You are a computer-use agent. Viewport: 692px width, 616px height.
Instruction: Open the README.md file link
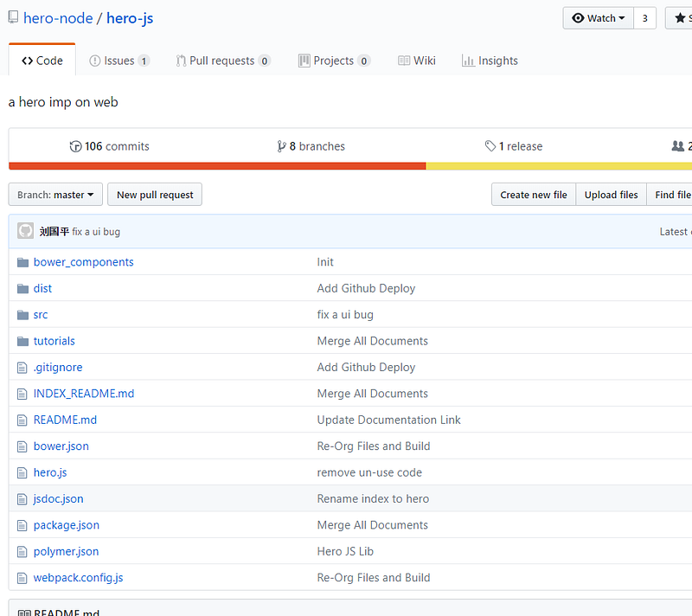(x=66, y=420)
